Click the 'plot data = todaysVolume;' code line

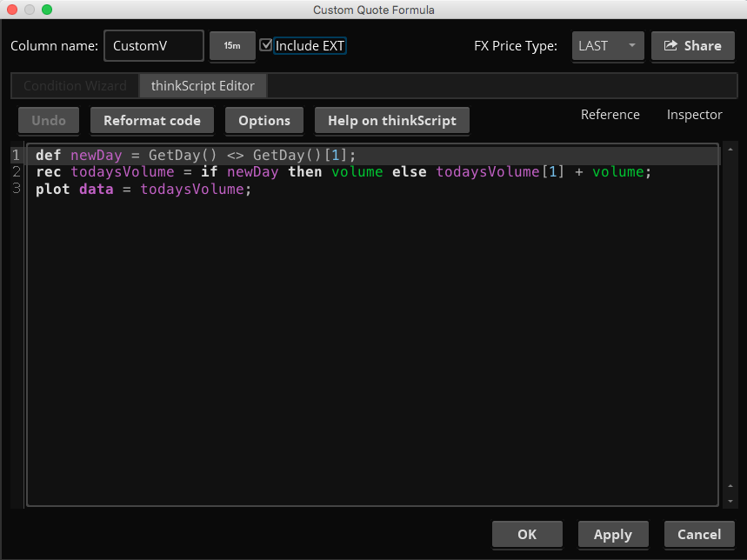click(143, 189)
